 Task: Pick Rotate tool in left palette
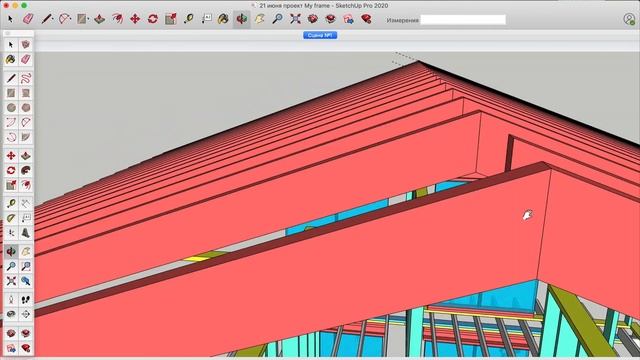[11, 171]
